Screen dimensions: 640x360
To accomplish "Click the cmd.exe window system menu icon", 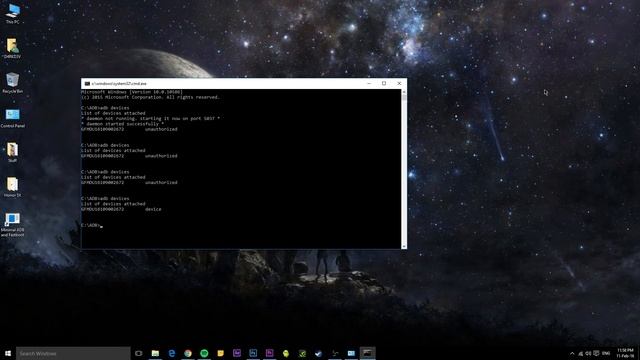I will click(87, 83).
